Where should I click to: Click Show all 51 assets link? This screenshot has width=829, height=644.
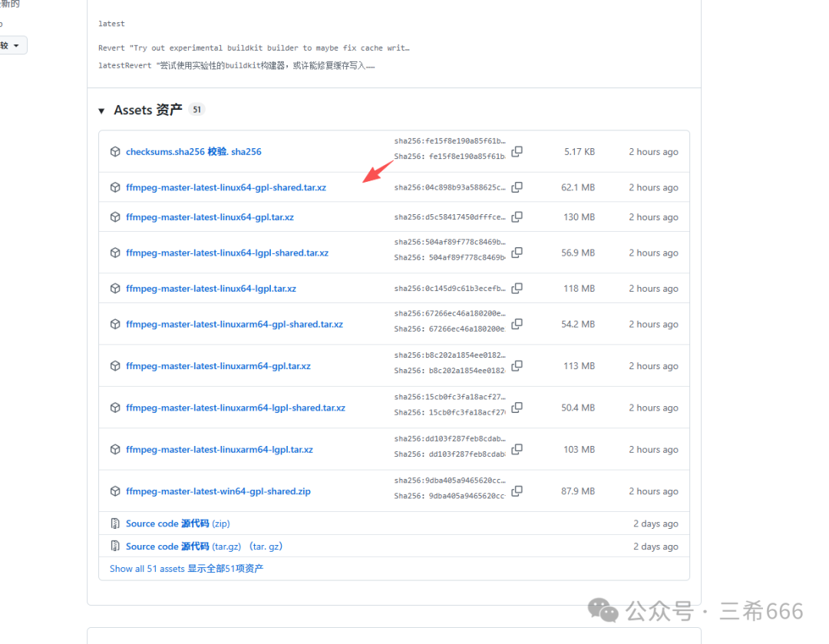click(186, 568)
